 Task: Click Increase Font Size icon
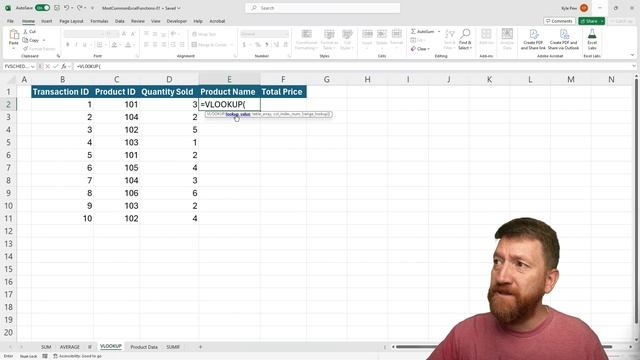tap(124, 34)
